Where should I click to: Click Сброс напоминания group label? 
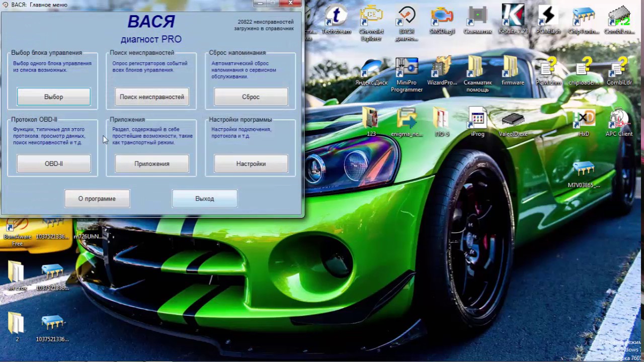(x=237, y=53)
